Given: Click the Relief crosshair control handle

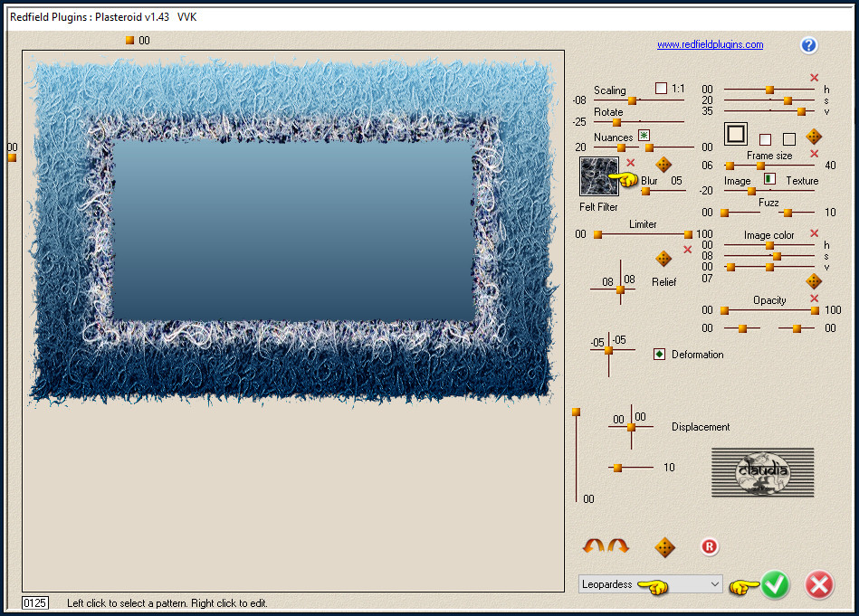Looking at the screenshot, I should click(x=620, y=289).
